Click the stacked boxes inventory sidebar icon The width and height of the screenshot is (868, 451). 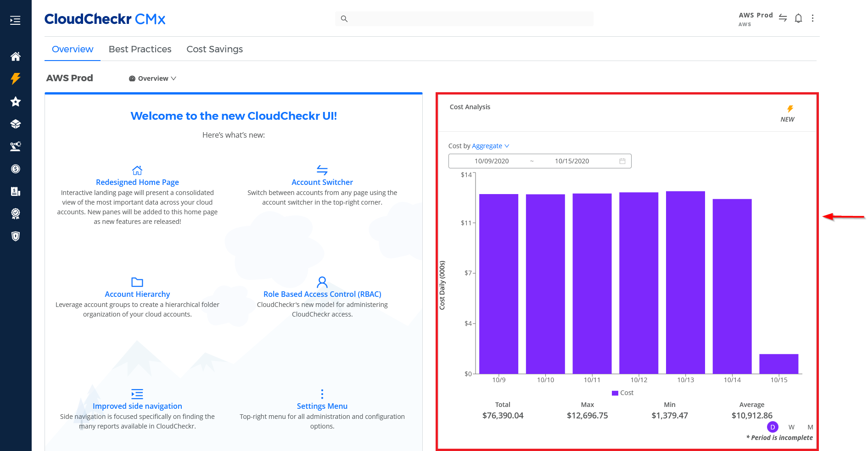[16, 124]
